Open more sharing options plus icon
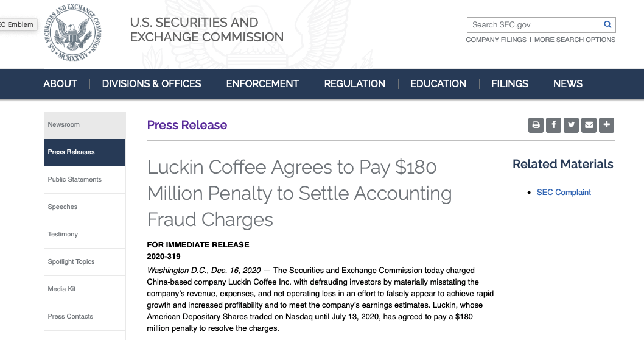Screen dimensions: 644x340 point(606,125)
